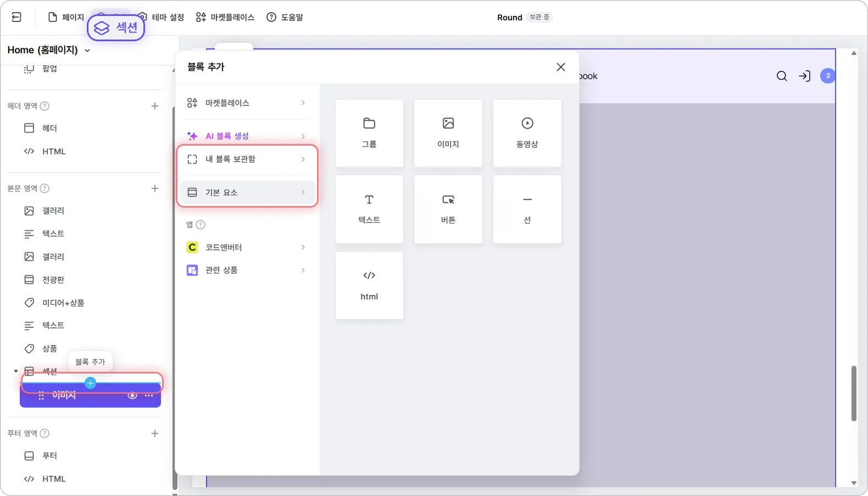Open the cart badge showing 2
The width and height of the screenshot is (868, 496).
(828, 76)
